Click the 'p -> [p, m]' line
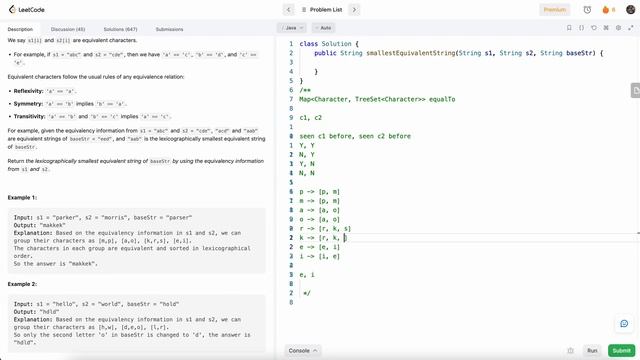Screen dimensions: 640x360 click(319, 191)
